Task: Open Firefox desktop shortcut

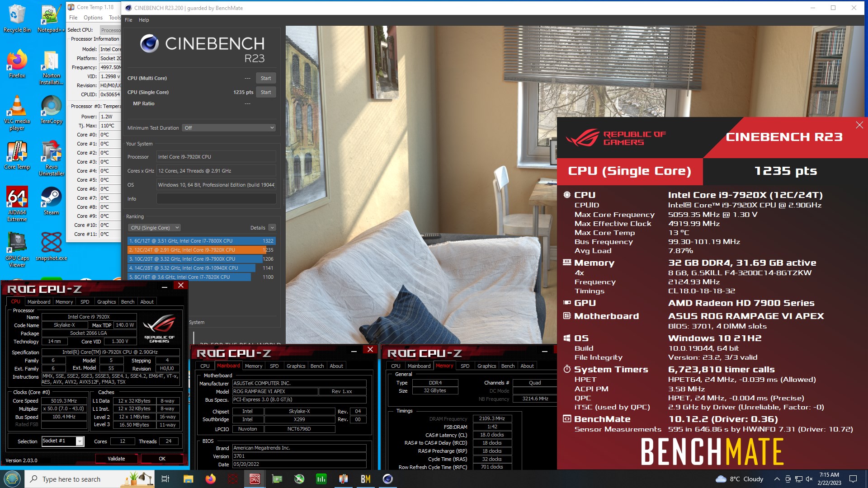Action: (x=17, y=64)
